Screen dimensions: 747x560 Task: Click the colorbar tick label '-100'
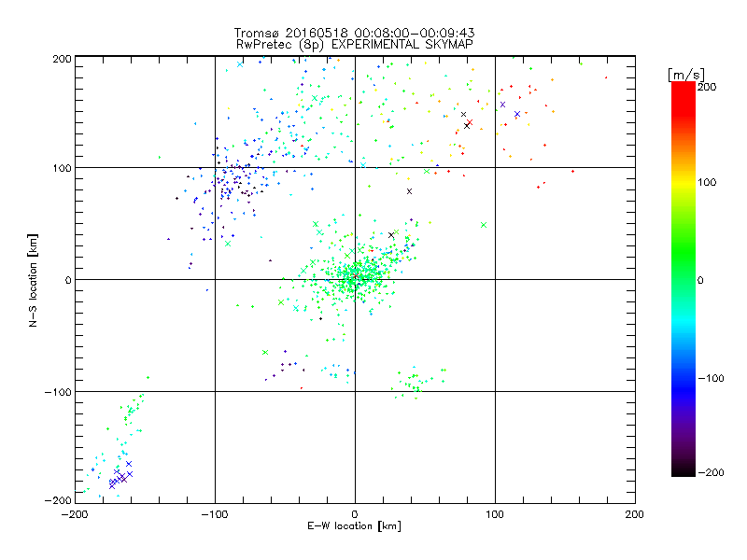click(x=711, y=379)
